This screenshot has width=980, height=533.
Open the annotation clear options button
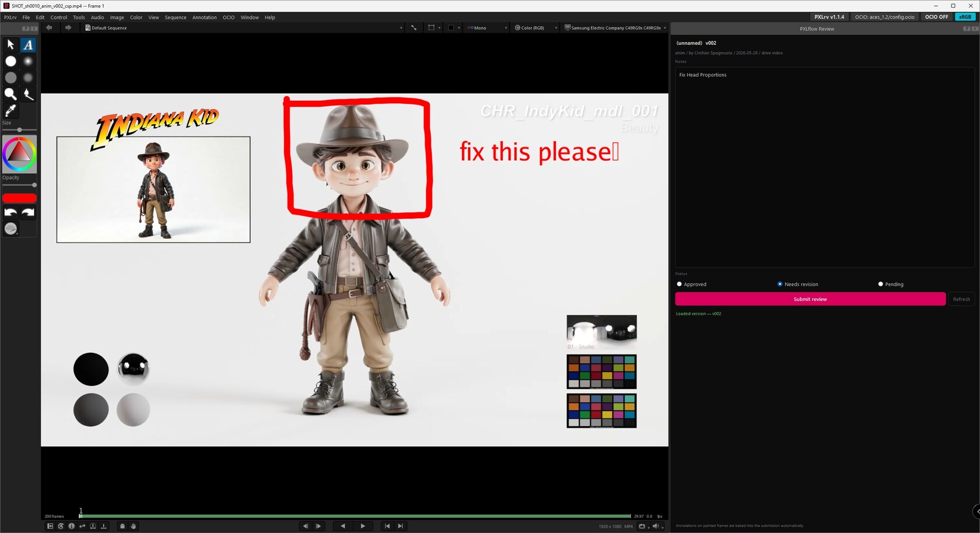(x=11, y=229)
